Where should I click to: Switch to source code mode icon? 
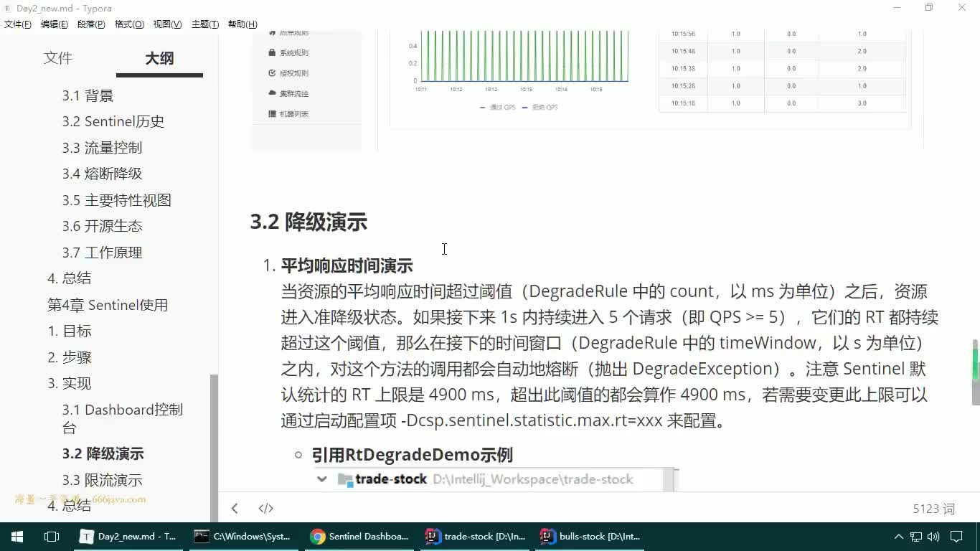tap(265, 508)
